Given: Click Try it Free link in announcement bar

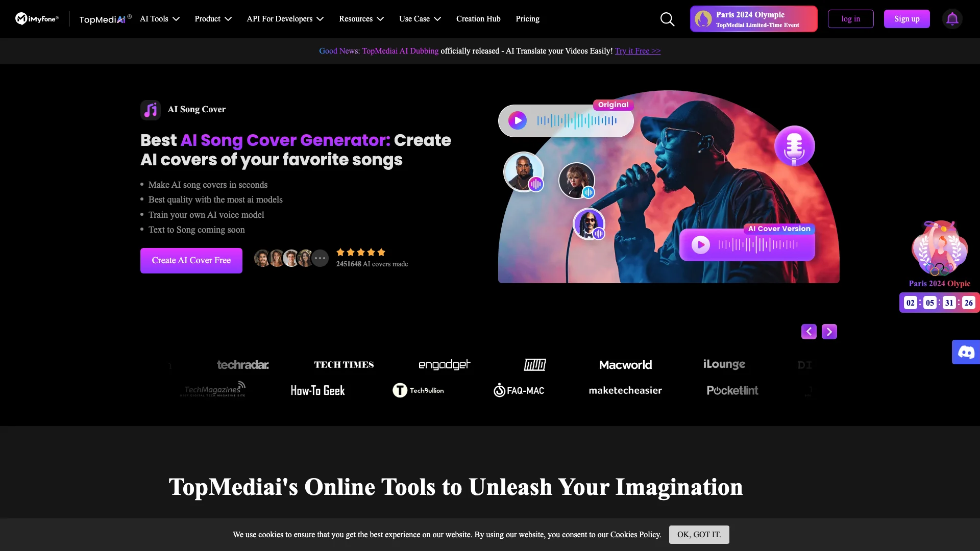Looking at the screenshot, I should [638, 51].
